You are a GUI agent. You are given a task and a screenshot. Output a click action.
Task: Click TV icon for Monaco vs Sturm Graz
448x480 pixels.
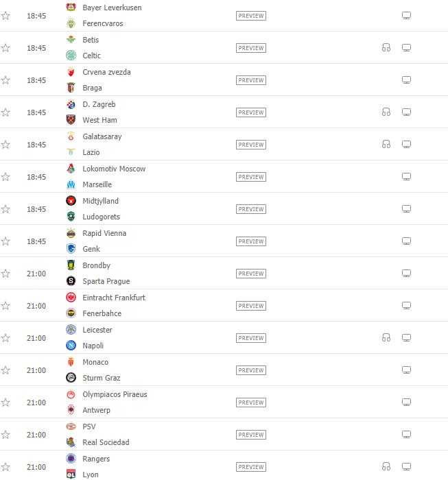[x=406, y=370]
